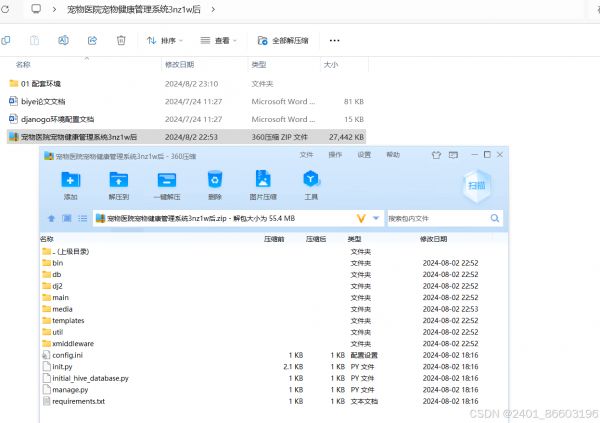This screenshot has width=600, height=423.
Task: Sort archive list by 压缩后 column
Action: pyautogui.click(x=316, y=239)
